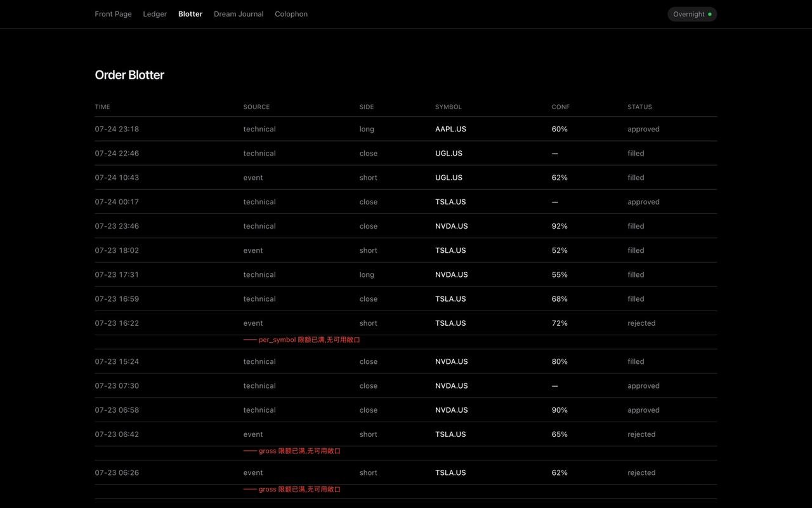
Task: Click rejected status in 06:42 row
Action: (x=642, y=434)
